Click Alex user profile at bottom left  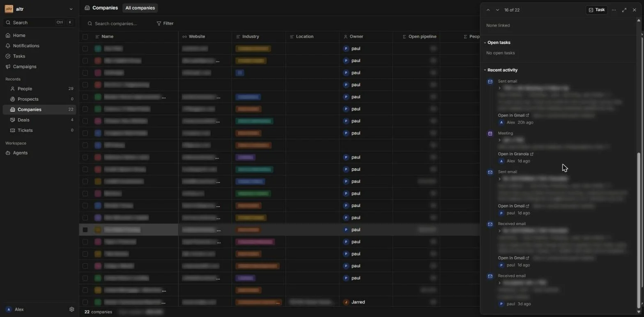[x=15, y=310]
